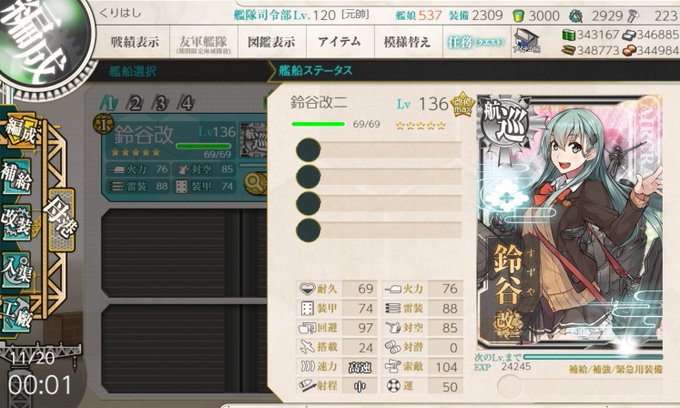Open 図鑑表示 encyclopedia menu
Image resolution: width=680 pixels, height=408 pixels.
coord(271,42)
